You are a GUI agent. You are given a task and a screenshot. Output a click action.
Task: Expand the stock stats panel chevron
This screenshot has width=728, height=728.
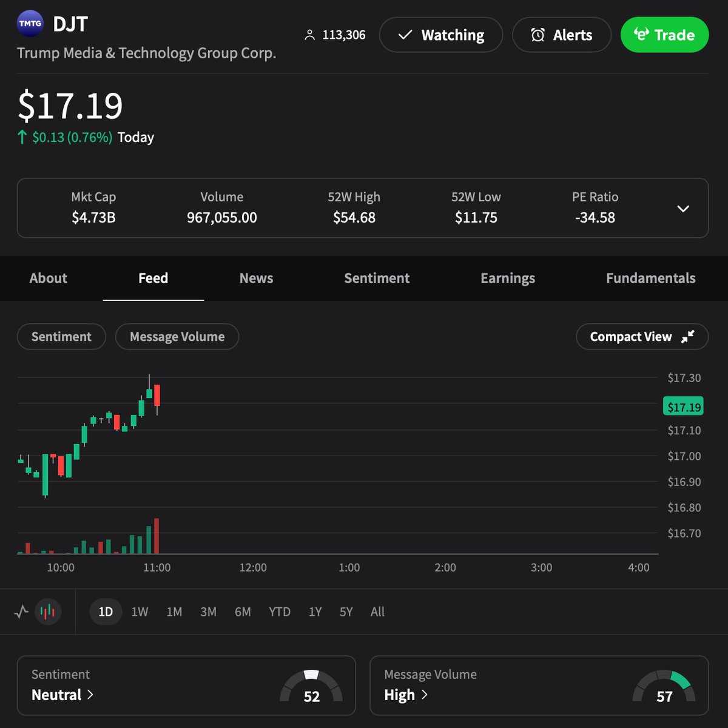(x=683, y=208)
